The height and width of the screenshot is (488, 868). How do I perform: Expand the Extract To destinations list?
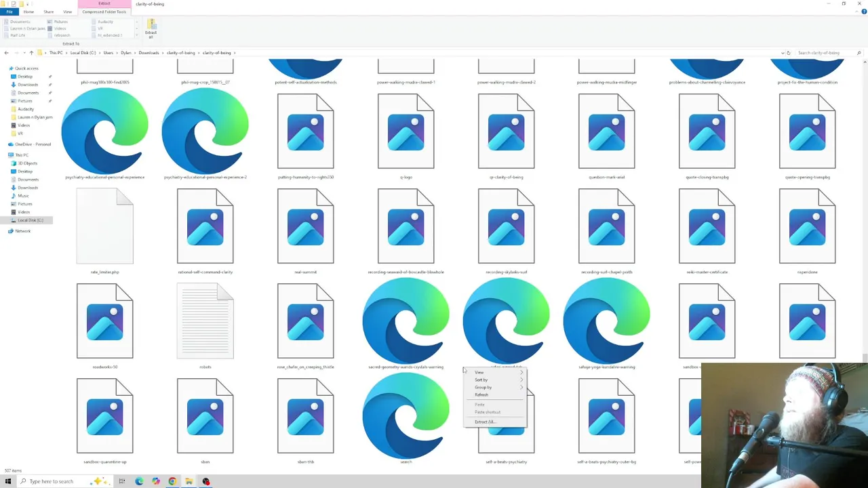[136, 35]
